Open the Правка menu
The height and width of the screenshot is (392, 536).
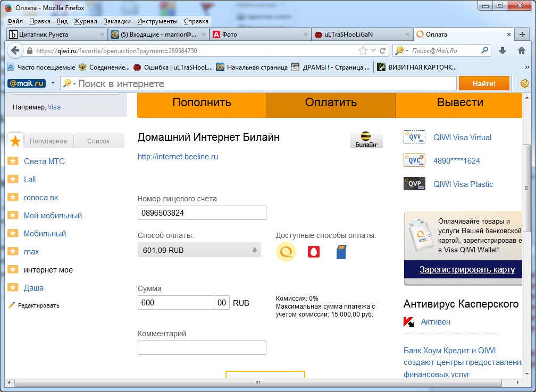(40, 21)
